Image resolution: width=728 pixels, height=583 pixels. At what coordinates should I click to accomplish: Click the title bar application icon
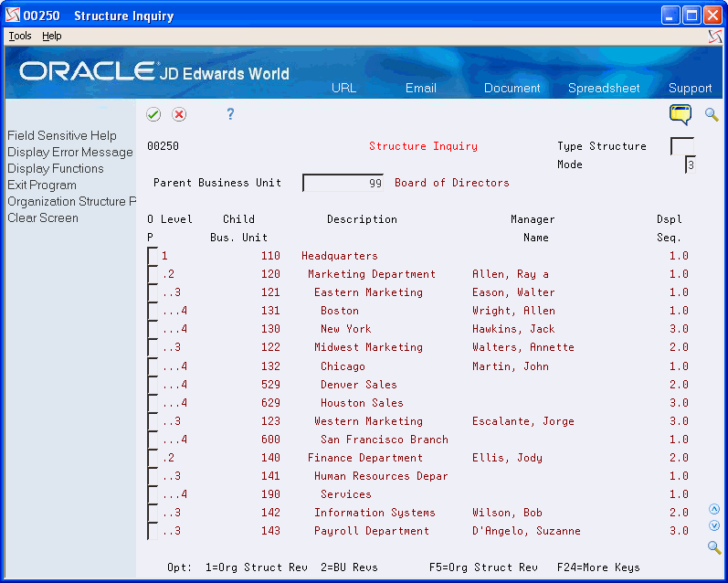coord(13,15)
